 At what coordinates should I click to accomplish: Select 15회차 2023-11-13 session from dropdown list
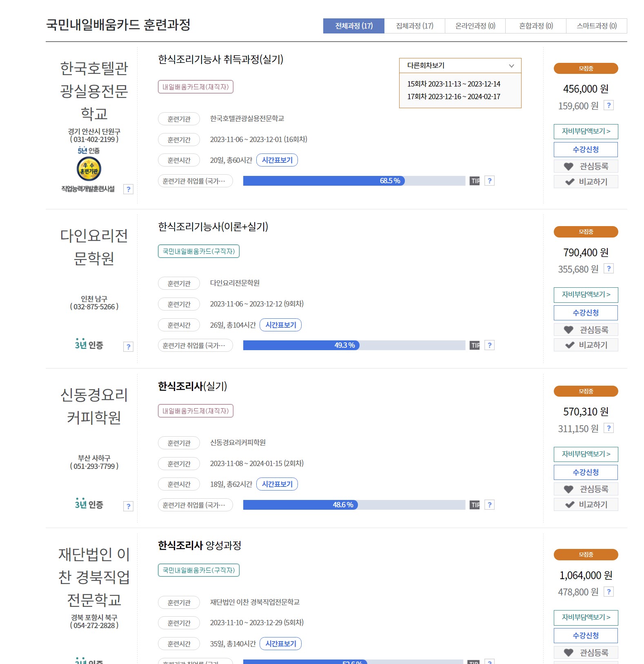coord(454,84)
